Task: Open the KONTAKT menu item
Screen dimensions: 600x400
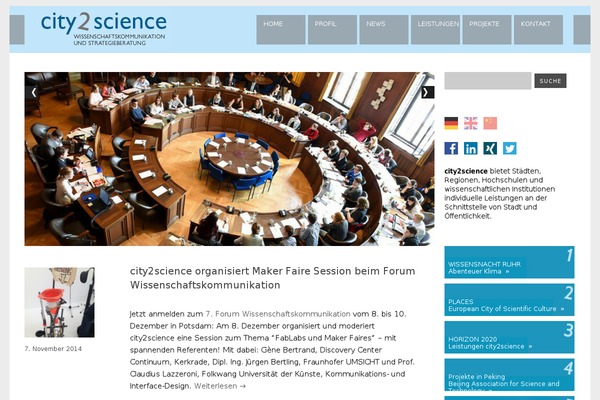Action: [x=538, y=30]
